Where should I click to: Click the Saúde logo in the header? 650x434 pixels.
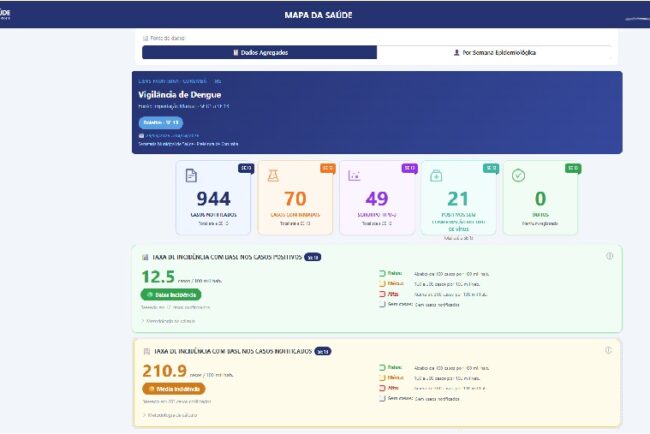click(12, 14)
